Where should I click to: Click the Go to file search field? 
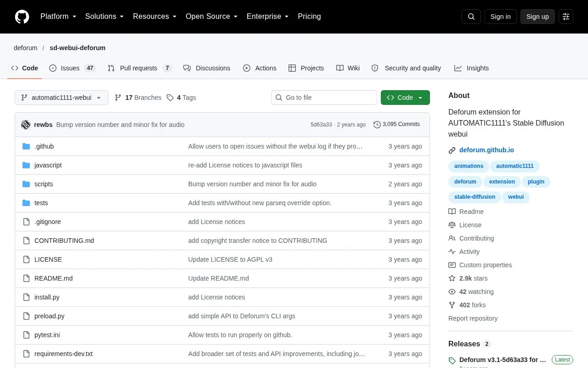[324, 98]
